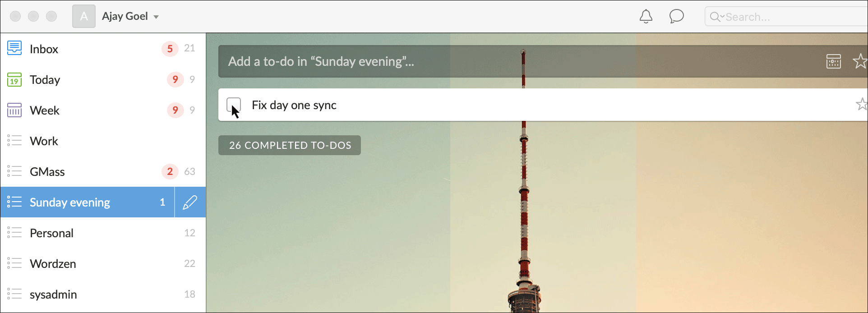Open the search options magnifier dropdown
The image size is (868, 313).
pos(716,17)
